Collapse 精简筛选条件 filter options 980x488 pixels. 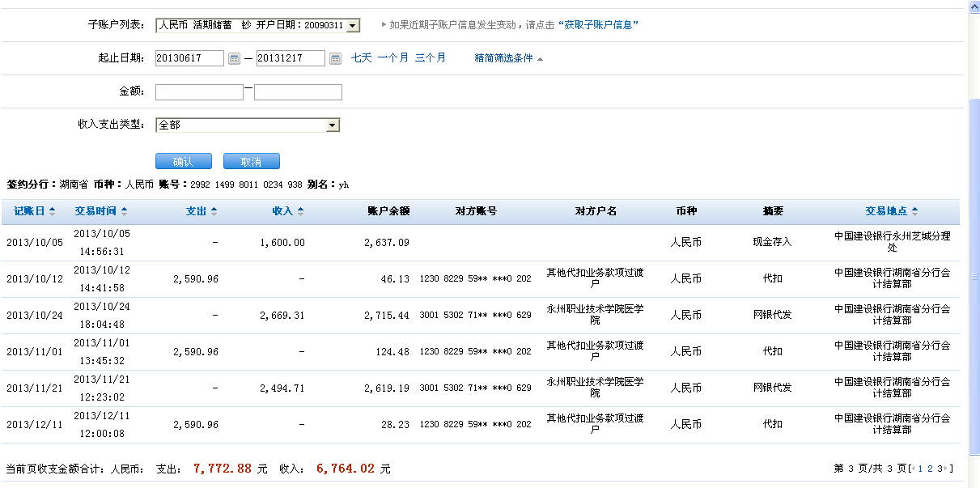click(509, 58)
